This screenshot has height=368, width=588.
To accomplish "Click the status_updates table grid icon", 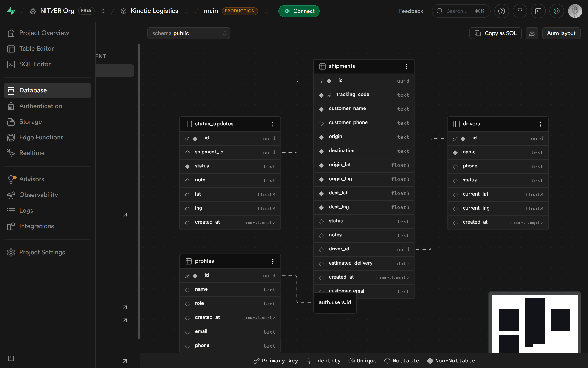I will [x=189, y=124].
